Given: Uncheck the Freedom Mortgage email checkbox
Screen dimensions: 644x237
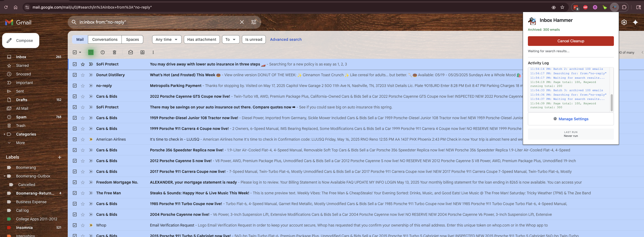Looking at the screenshot, I should click(x=75, y=182).
